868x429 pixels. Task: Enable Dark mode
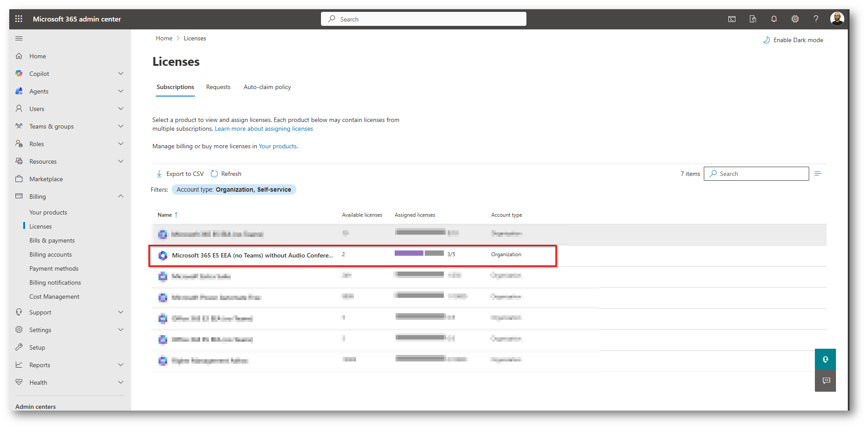click(793, 40)
